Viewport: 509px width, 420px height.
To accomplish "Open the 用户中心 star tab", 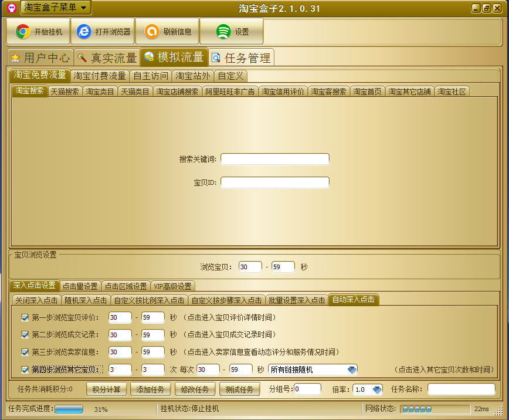I will pos(15,57).
